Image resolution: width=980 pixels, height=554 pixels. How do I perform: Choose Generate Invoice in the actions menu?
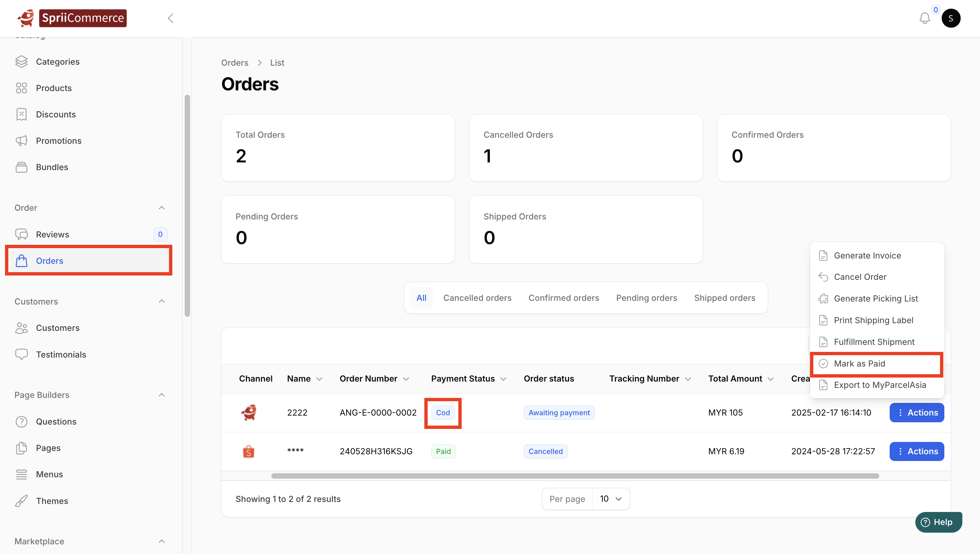pyautogui.click(x=867, y=255)
